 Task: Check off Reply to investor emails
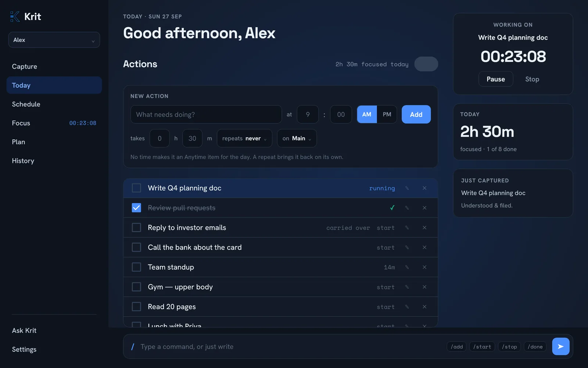tap(136, 227)
